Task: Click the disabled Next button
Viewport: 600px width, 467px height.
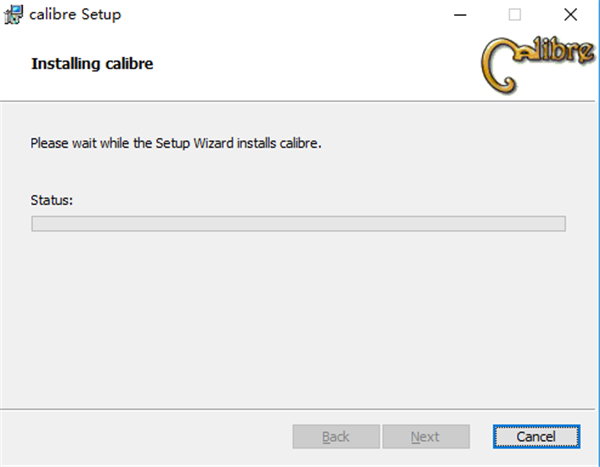Action: click(425, 437)
